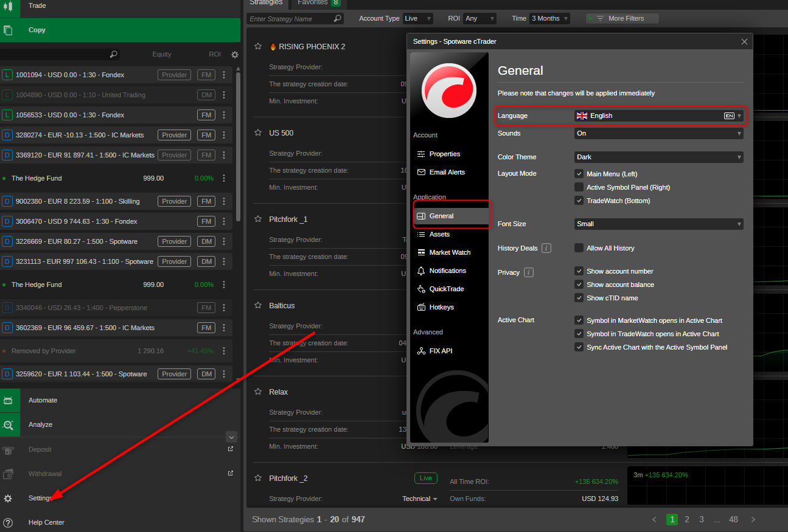Switch to the Strategies tab
The image size is (788, 532).
266,3
